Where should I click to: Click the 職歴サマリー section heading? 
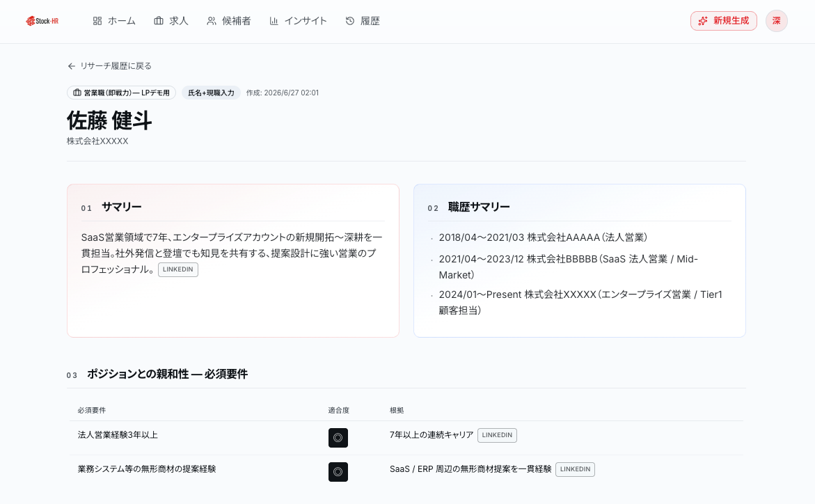click(x=479, y=207)
